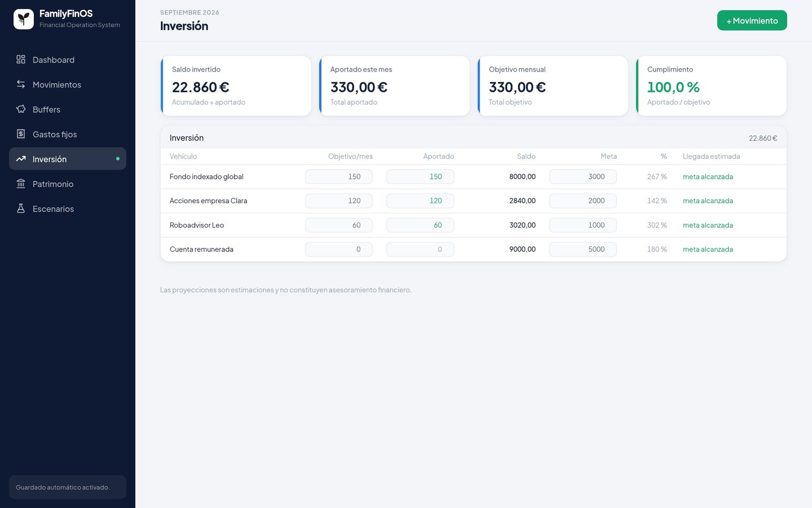Click the Roboadvisor Leo row name
The height and width of the screenshot is (508, 812).
point(196,225)
